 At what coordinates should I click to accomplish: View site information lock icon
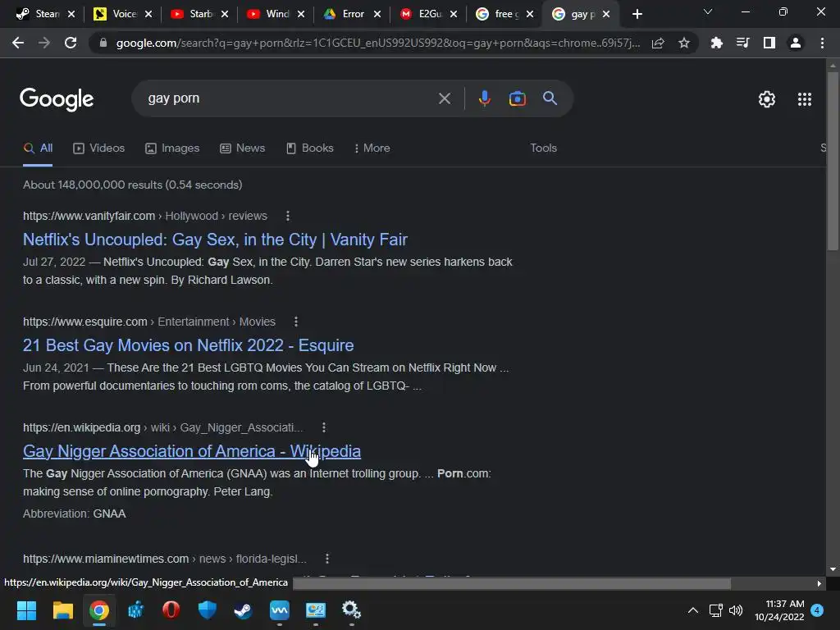pyautogui.click(x=103, y=43)
